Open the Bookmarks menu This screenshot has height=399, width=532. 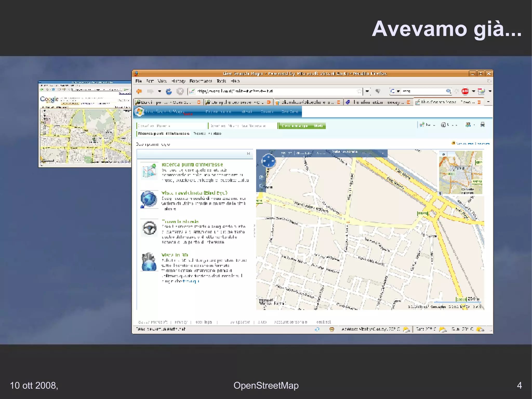pyautogui.click(x=201, y=81)
